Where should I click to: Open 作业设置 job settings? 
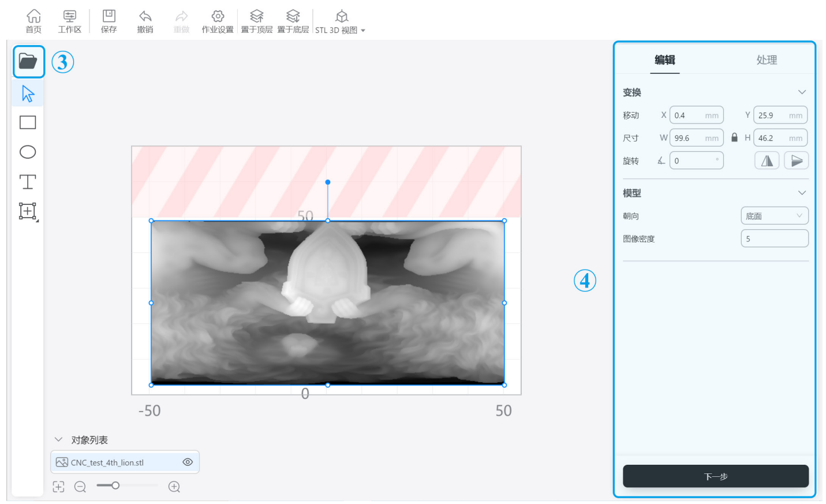pos(218,21)
